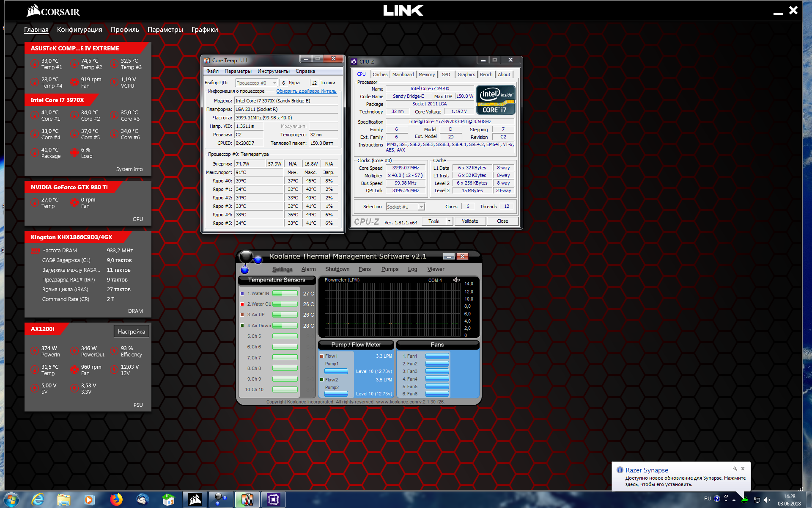Click the Validate button in CPU-Z
This screenshot has width=812, height=508.
pyautogui.click(x=470, y=221)
